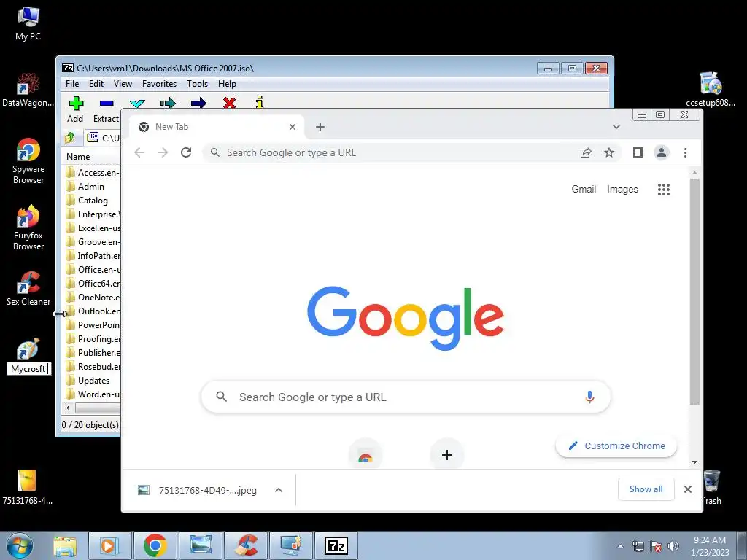The width and height of the screenshot is (747, 560).
Task: Click the taskbar clock showing 9:24 AM
Action: pyautogui.click(x=709, y=546)
